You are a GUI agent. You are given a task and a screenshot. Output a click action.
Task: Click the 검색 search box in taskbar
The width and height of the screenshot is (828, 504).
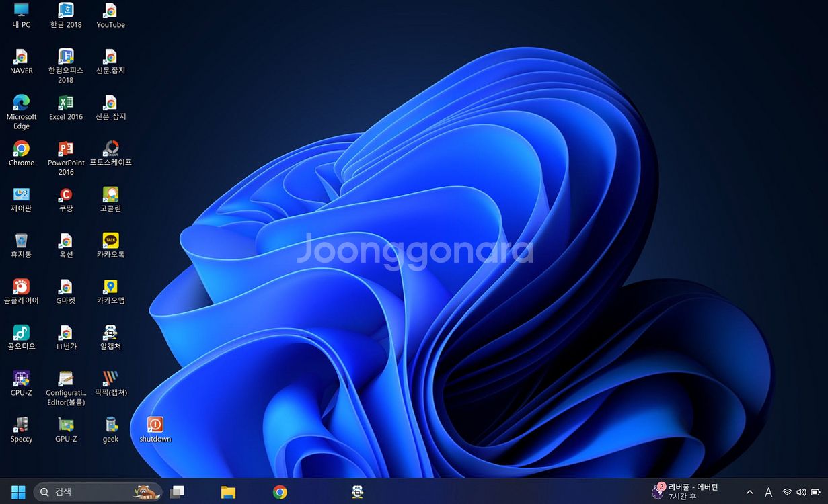pos(94,492)
